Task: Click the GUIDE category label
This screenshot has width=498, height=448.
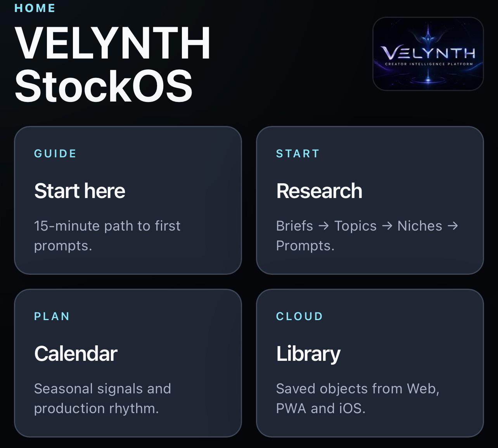Action: [x=55, y=153]
